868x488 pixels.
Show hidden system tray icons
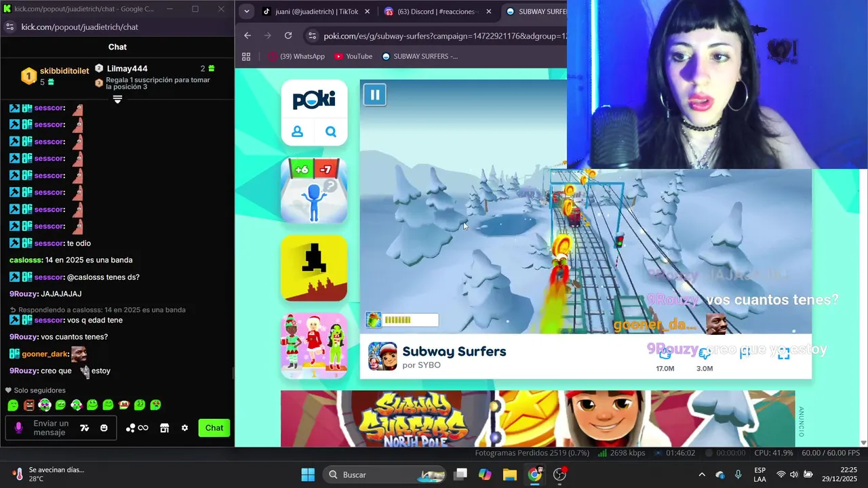tap(702, 474)
